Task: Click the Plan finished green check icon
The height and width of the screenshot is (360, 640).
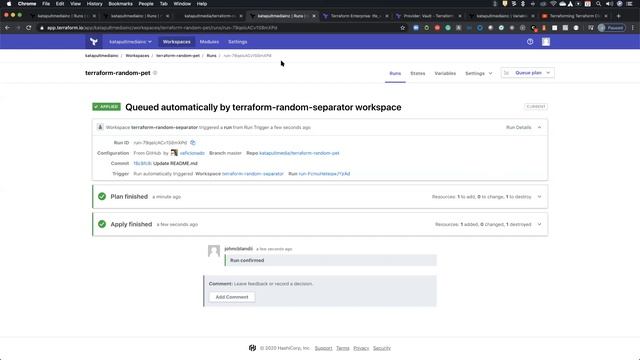Action: pos(102,196)
